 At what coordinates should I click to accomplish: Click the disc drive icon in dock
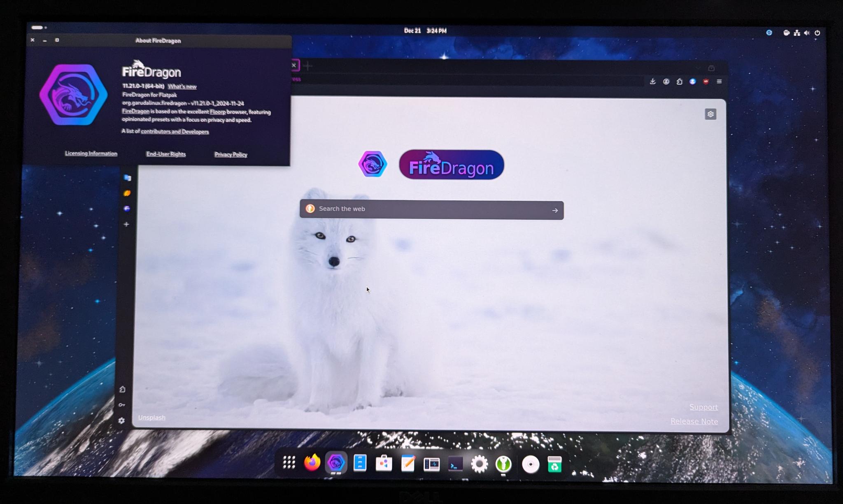(x=531, y=465)
